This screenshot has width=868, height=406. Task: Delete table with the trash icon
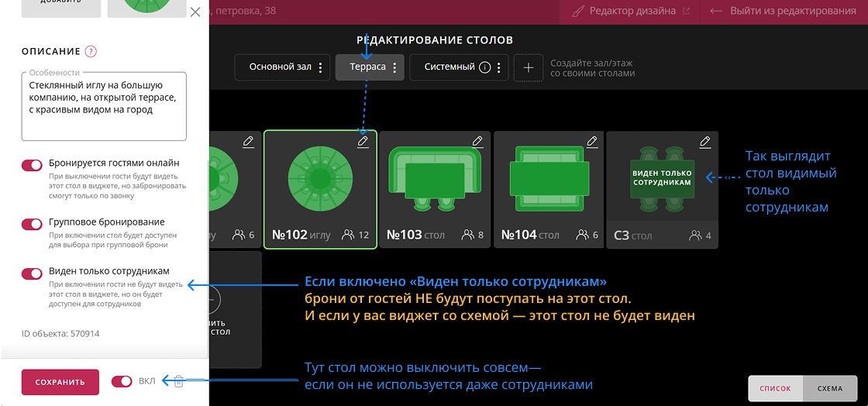[x=178, y=381]
